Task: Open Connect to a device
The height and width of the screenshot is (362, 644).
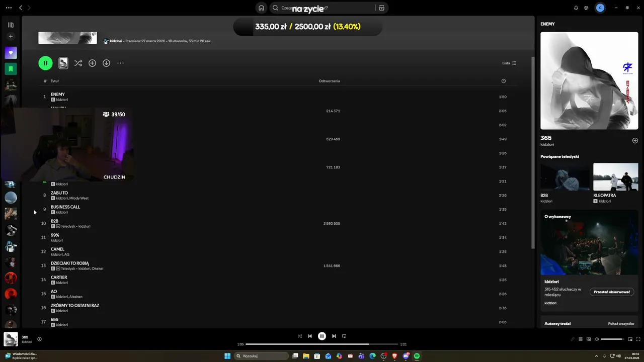Action: 589,339
